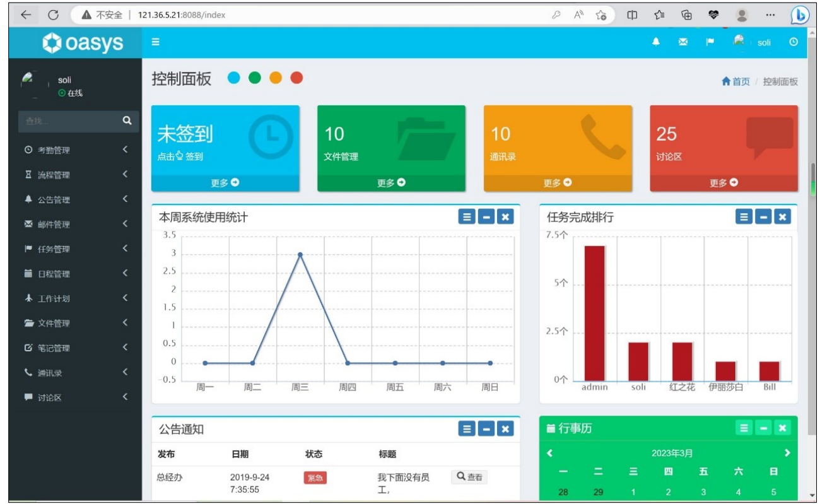Click the search magnifier in sidebar
820x504 pixels.
pyautogui.click(x=127, y=120)
